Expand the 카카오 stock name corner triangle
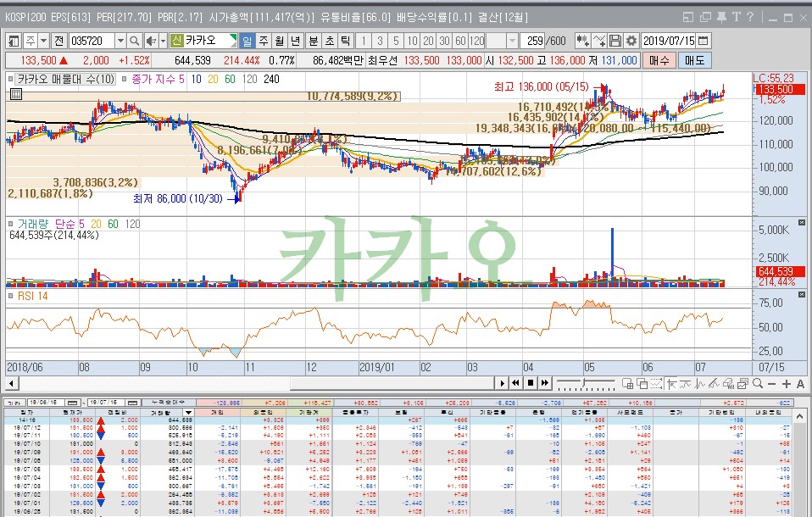Screen dimensions: 812x517 pyautogui.click(x=234, y=38)
